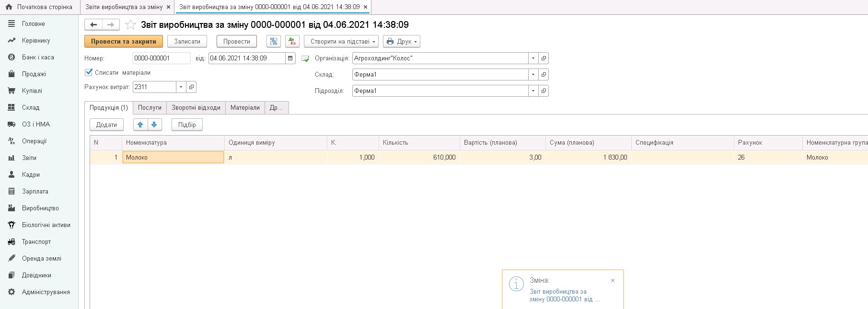The image size is (868, 309).
Task: Click the Номер input field
Action: point(161,58)
